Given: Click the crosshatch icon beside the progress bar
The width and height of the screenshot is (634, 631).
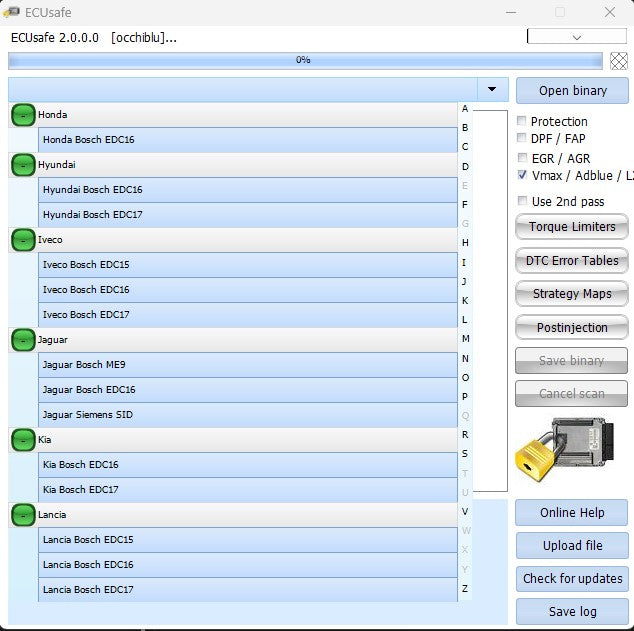Looking at the screenshot, I should pos(619,61).
